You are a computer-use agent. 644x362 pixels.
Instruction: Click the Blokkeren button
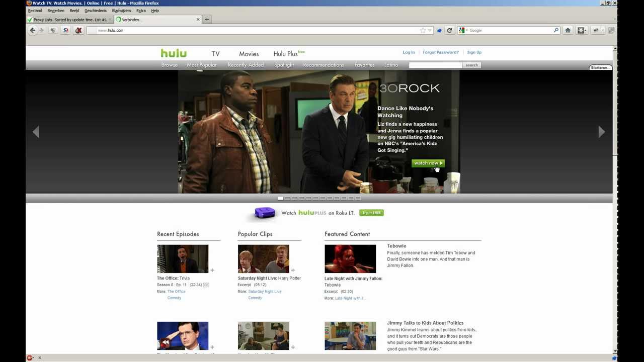tap(600, 67)
